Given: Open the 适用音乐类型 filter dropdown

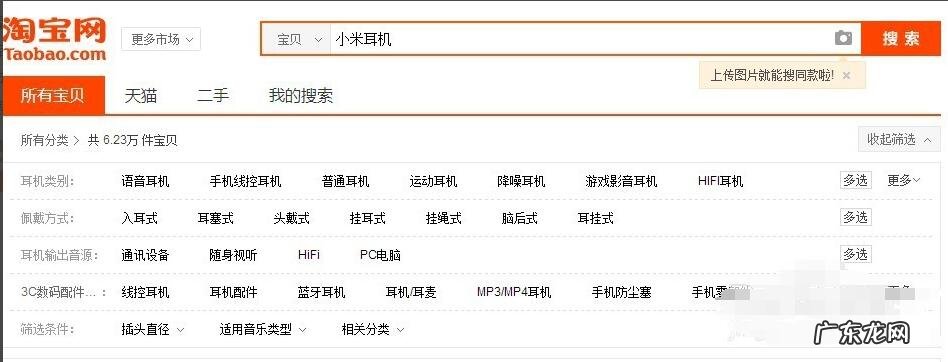Looking at the screenshot, I should click(263, 329).
